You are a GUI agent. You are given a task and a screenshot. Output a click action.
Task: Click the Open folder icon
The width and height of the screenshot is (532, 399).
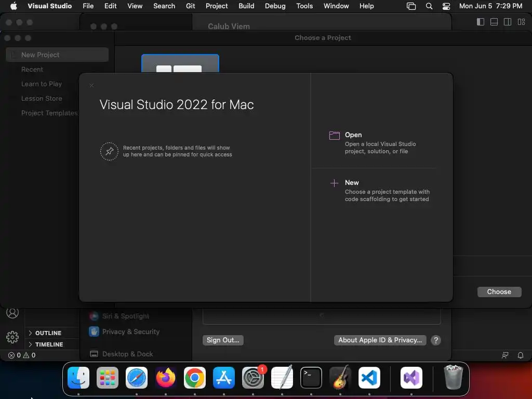pyautogui.click(x=334, y=136)
